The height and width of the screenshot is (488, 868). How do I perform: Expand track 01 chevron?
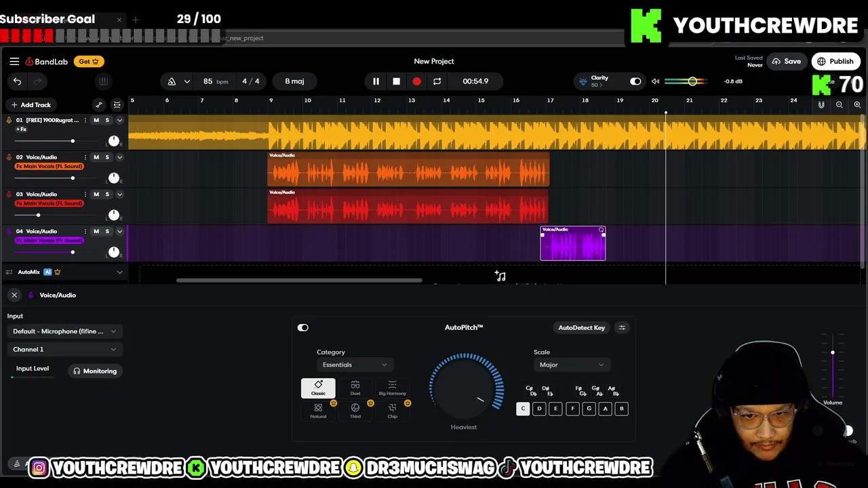pyautogui.click(x=119, y=120)
